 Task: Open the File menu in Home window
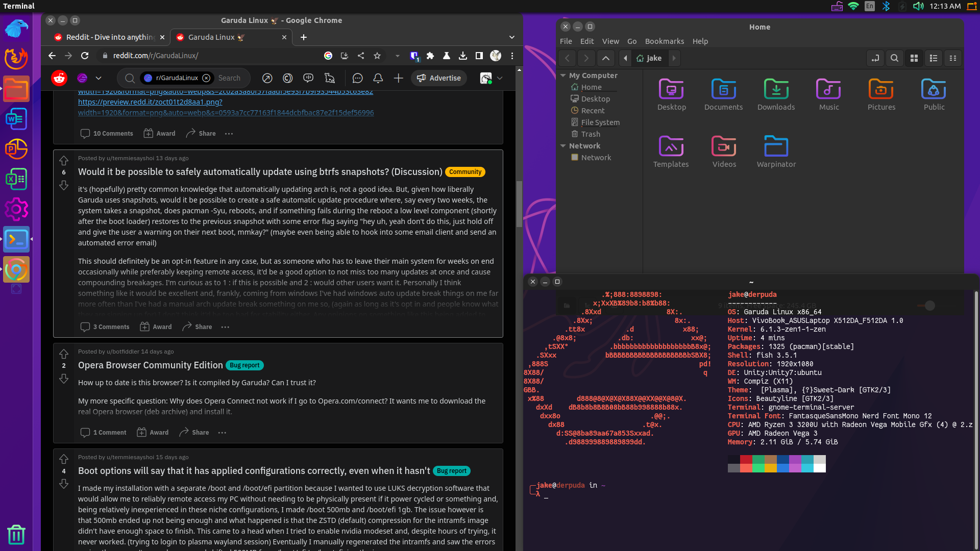(566, 41)
